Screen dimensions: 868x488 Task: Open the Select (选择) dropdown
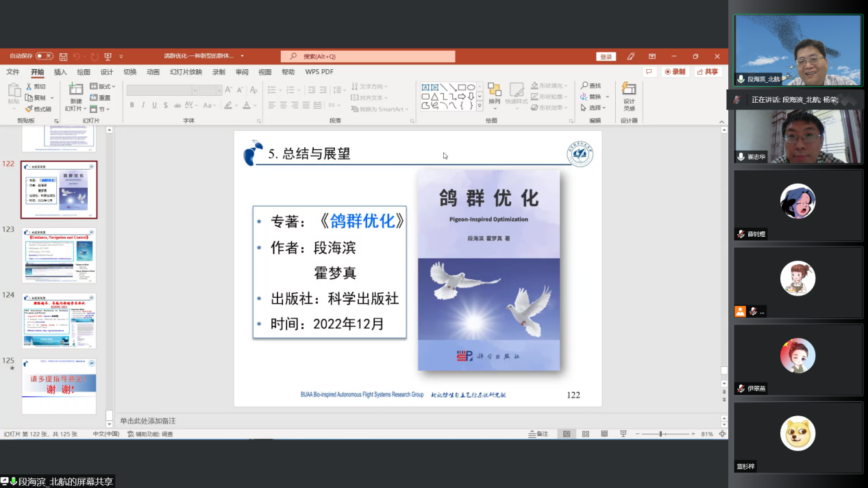(x=593, y=108)
